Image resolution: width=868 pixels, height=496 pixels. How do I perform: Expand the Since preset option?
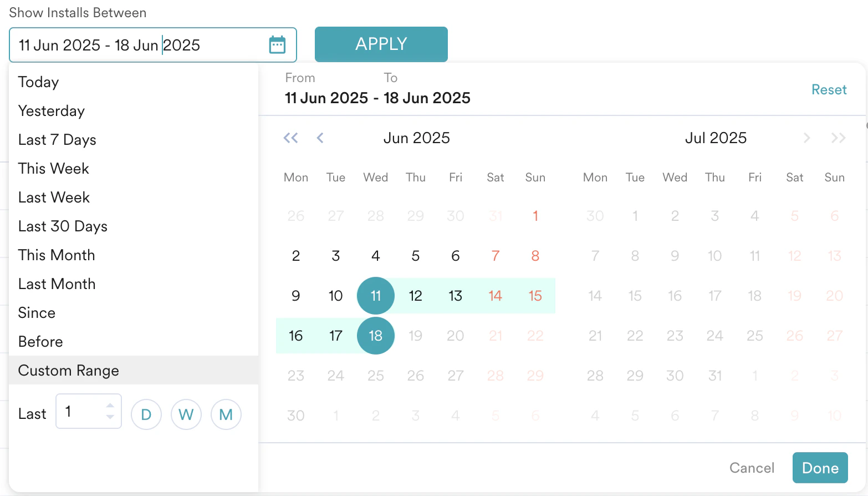point(37,312)
